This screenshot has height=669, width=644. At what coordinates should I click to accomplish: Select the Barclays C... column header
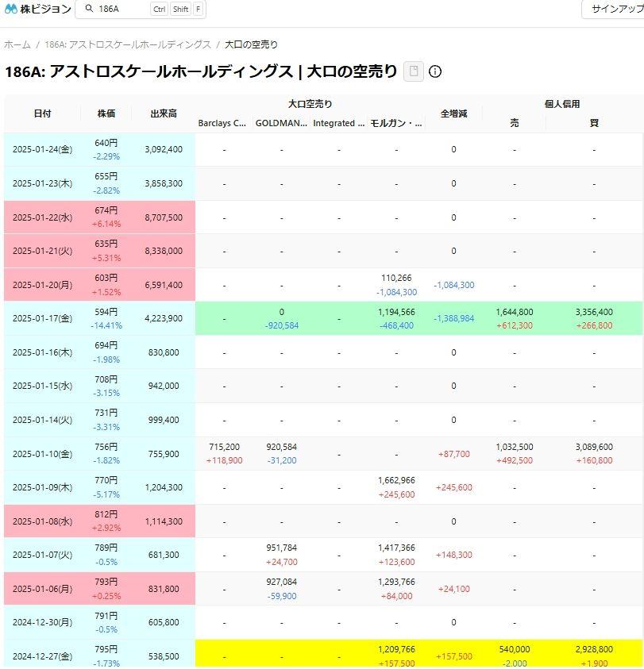coord(223,123)
